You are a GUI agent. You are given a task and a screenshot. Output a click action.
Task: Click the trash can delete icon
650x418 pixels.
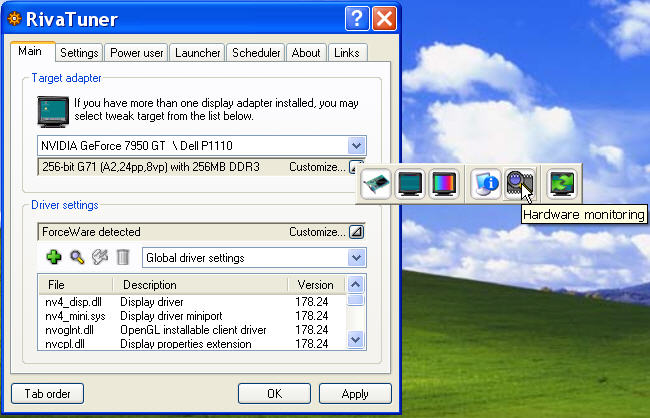pos(123,257)
